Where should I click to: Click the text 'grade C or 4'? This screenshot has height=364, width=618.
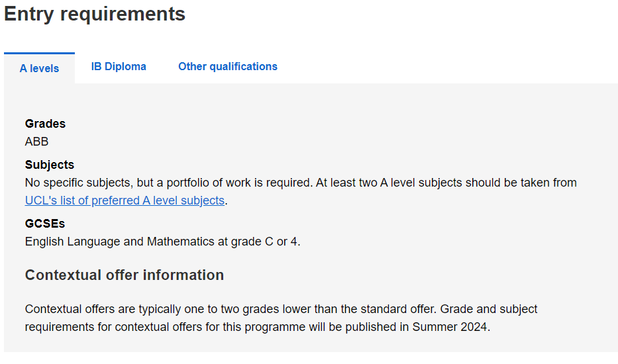(264, 242)
